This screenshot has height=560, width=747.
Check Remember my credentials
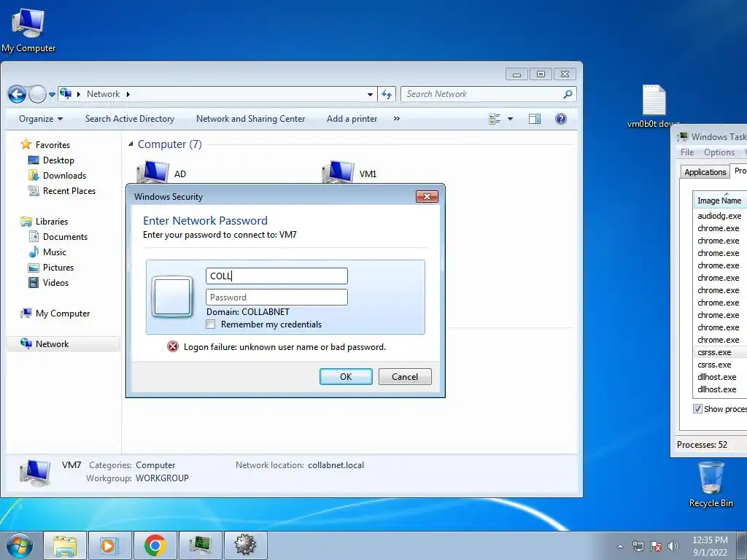coord(211,324)
